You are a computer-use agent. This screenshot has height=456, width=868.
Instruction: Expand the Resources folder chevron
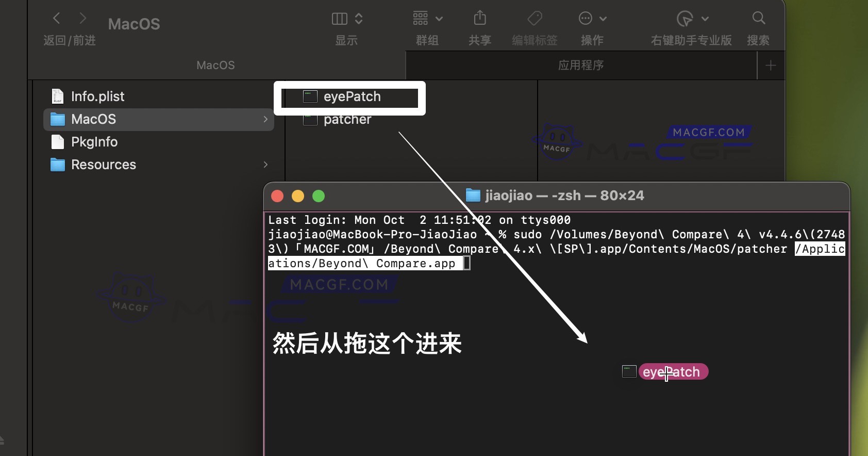(x=265, y=165)
